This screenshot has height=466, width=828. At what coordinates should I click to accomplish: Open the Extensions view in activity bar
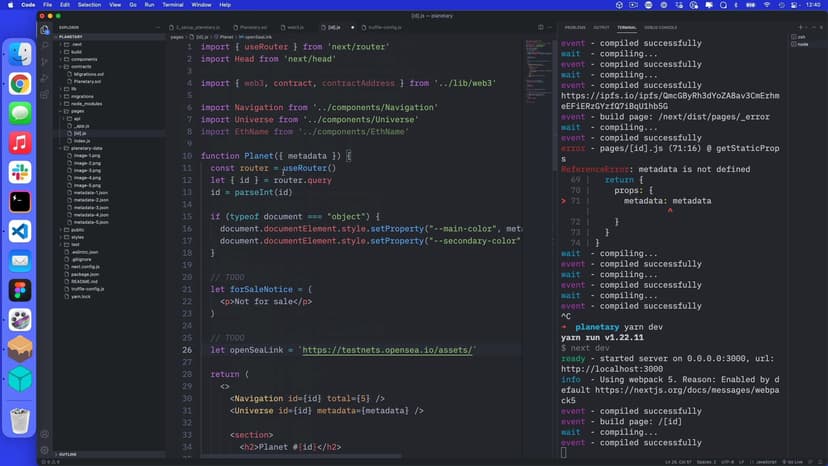[x=45, y=93]
